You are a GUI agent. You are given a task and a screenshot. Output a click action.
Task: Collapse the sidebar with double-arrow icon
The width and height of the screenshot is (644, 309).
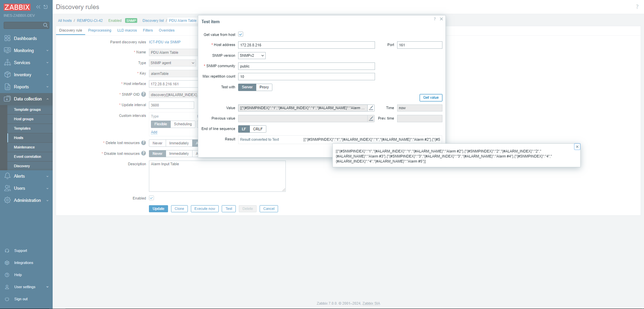[x=38, y=7]
